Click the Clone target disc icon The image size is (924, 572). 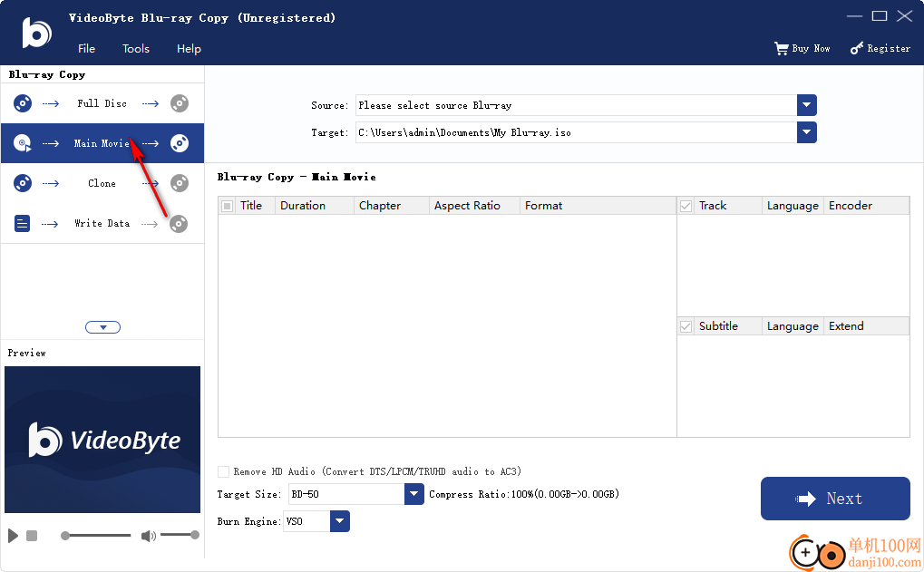pyautogui.click(x=180, y=183)
